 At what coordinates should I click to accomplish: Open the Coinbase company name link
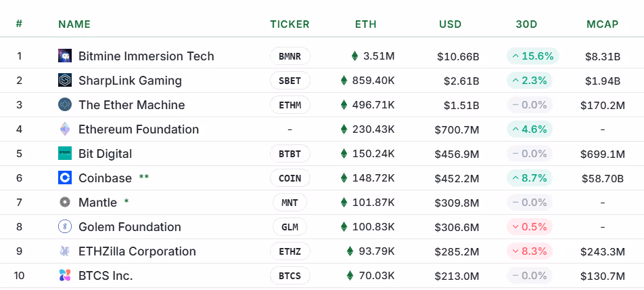click(105, 178)
